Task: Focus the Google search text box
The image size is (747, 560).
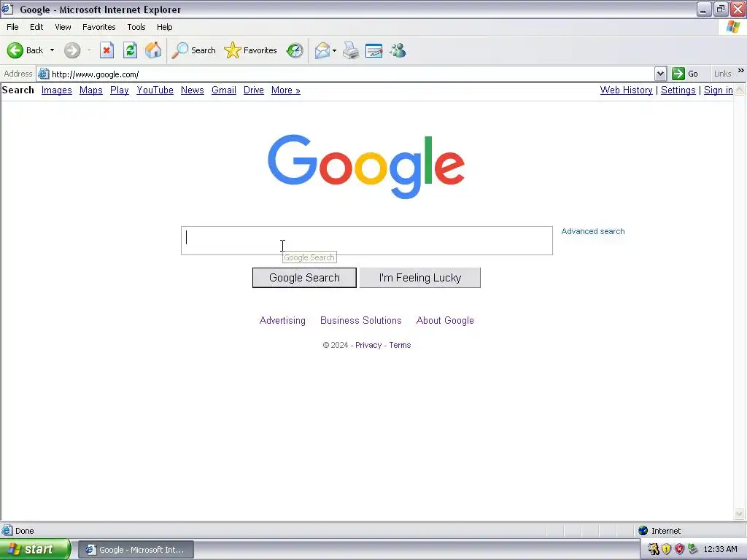Action: pos(367,241)
